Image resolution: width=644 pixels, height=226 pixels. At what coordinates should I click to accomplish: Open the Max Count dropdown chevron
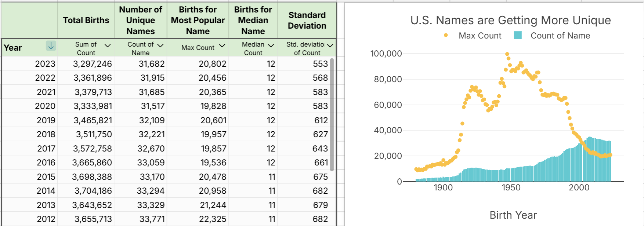(x=222, y=46)
